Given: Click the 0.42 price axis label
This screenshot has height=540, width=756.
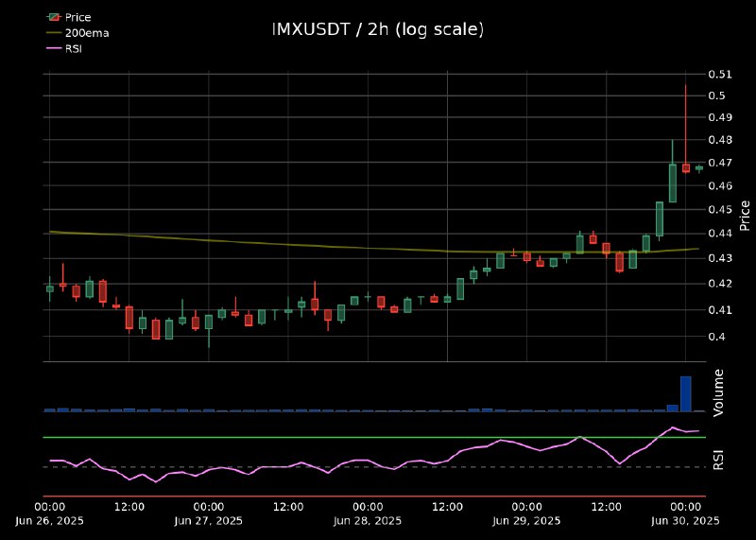Looking at the screenshot, I should 719,284.
